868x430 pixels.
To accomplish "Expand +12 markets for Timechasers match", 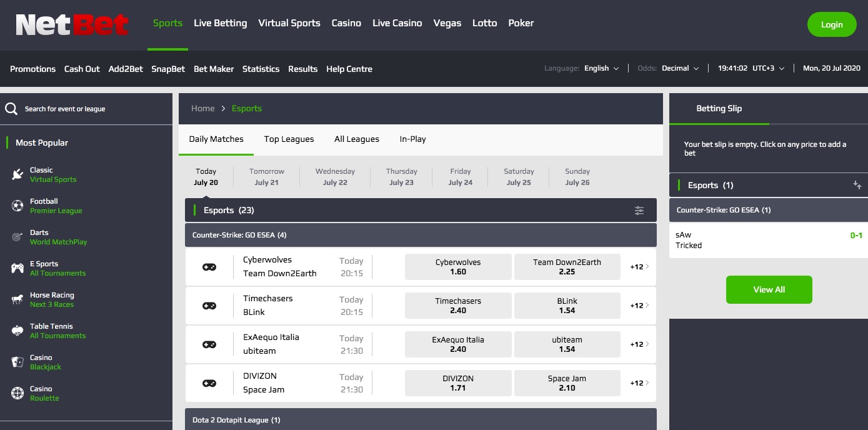I will coord(639,306).
